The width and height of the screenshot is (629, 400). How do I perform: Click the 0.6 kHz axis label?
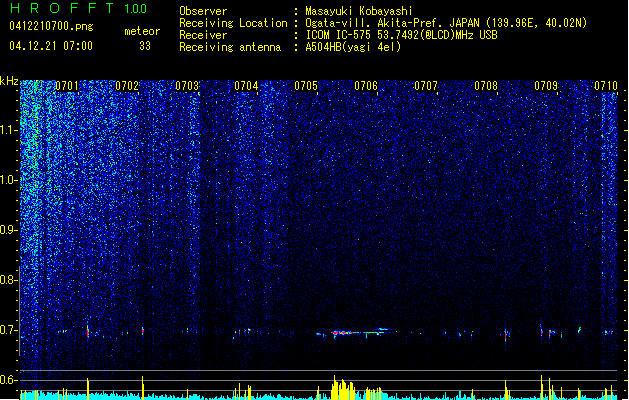coord(9,380)
